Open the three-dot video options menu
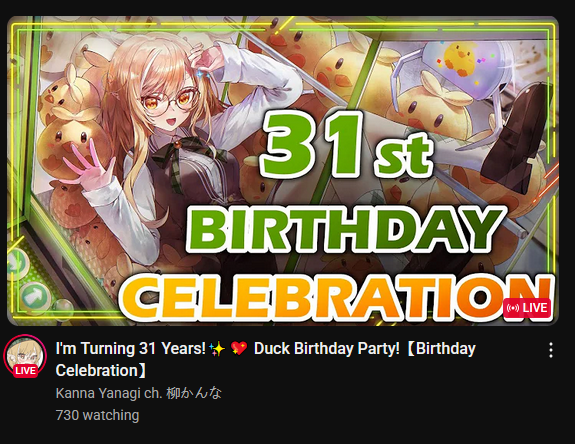 (x=550, y=351)
